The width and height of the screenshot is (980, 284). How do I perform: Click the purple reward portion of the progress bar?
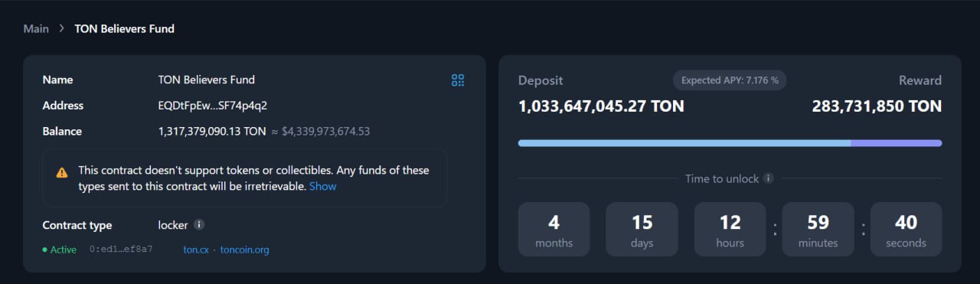coord(897,143)
